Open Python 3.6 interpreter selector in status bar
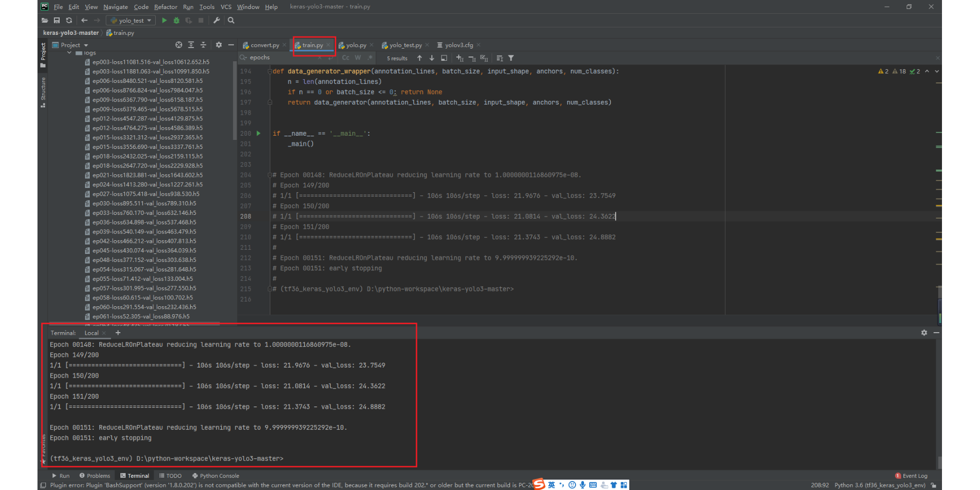The image size is (980, 490). point(880,485)
